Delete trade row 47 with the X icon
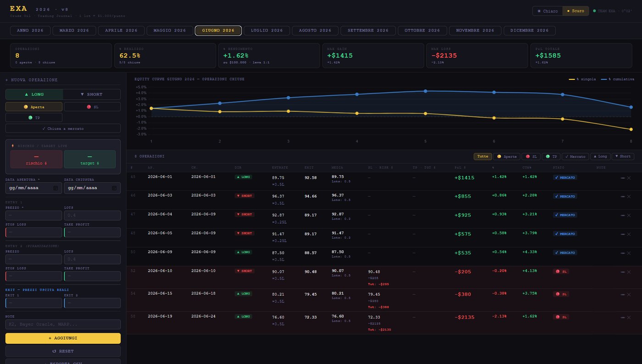The image size is (642, 364). [x=629, y=215]
